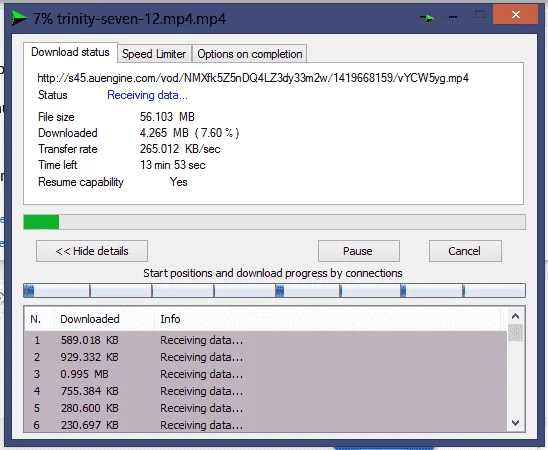Click the Resume capability Yes value

[x=179, y=182]
